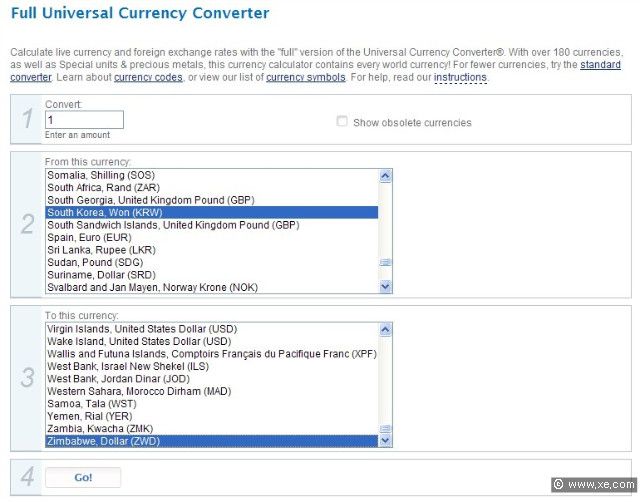Select Zambia, Kwacha (ZMK)

click(211, 429)
